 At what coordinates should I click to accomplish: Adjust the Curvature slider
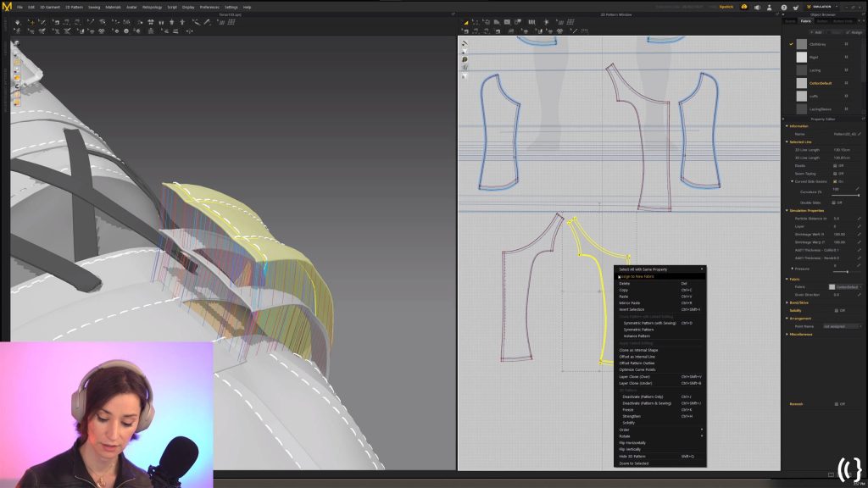(845, 196)
